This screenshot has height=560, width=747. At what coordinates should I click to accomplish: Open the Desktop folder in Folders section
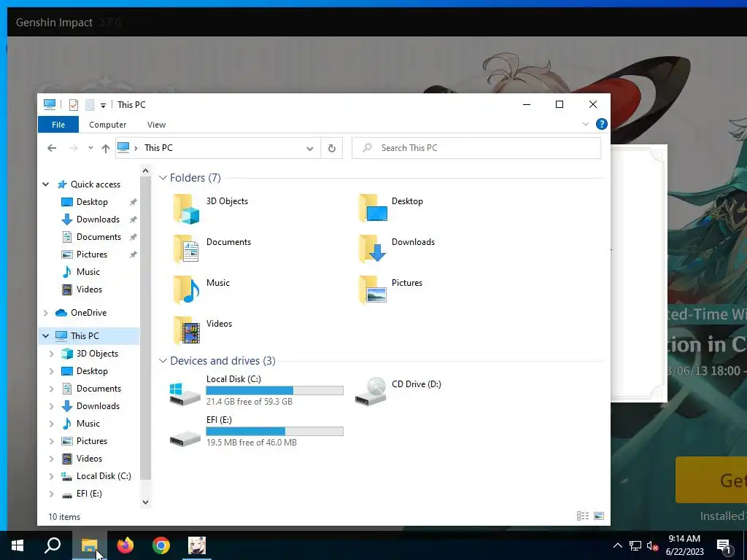[373, 208]
